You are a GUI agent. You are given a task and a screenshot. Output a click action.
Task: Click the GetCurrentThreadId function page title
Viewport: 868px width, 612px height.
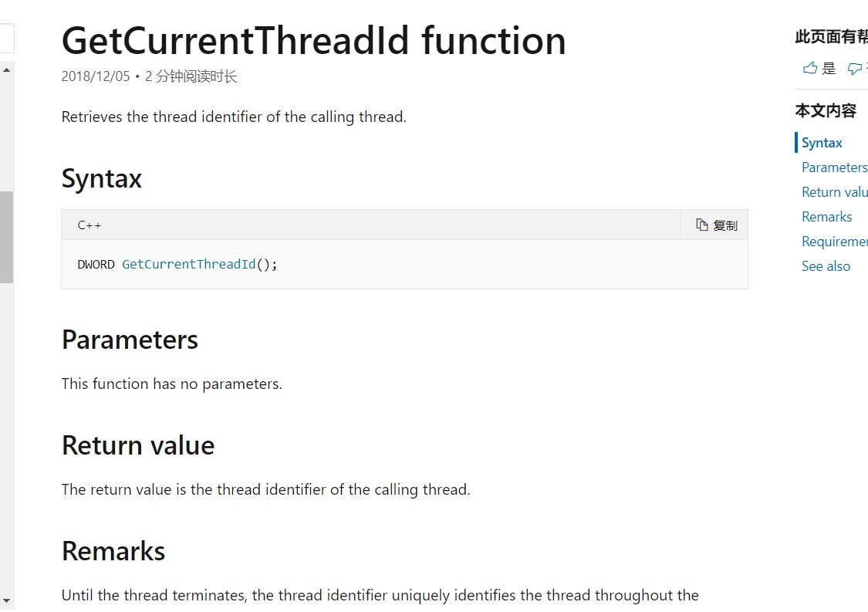tap(313, 41)
